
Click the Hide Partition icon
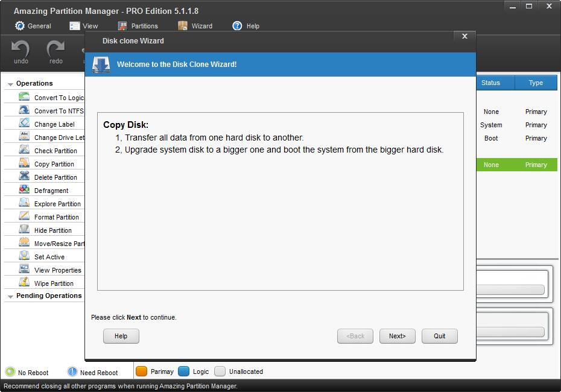coord(24,229)
